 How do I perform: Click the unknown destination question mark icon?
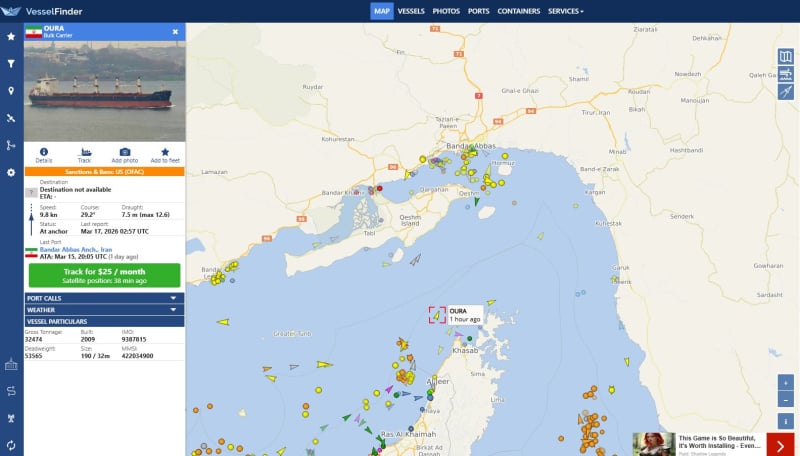(x=31, y=193)
